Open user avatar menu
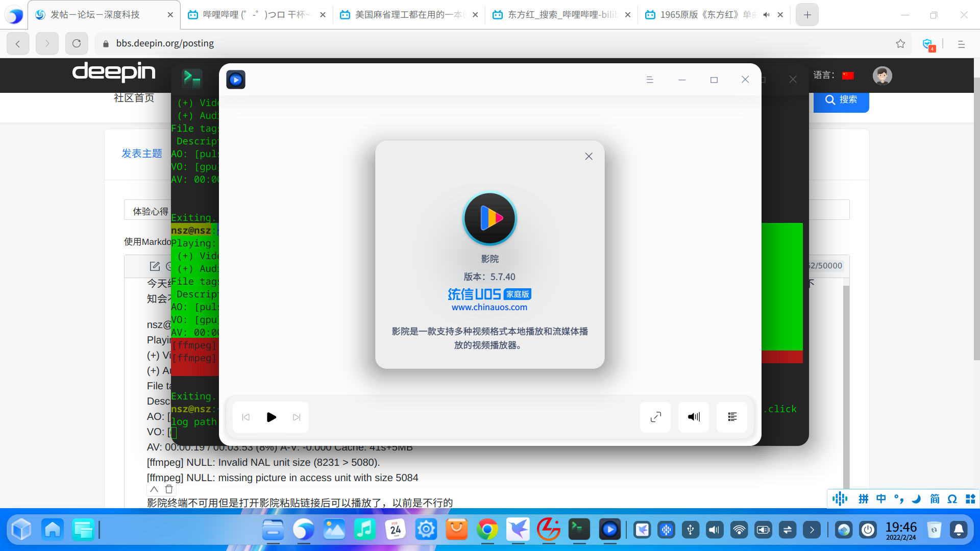 [x=882, y=76]
